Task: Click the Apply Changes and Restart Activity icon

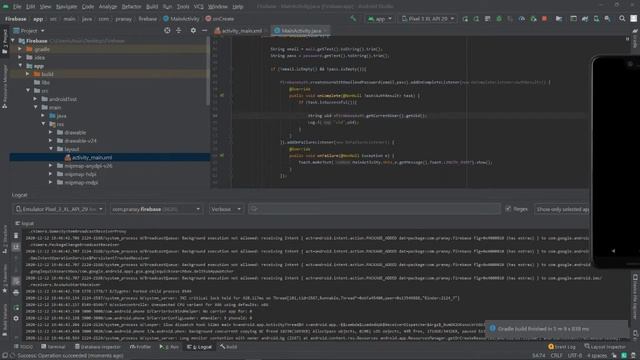Action: 476,19
